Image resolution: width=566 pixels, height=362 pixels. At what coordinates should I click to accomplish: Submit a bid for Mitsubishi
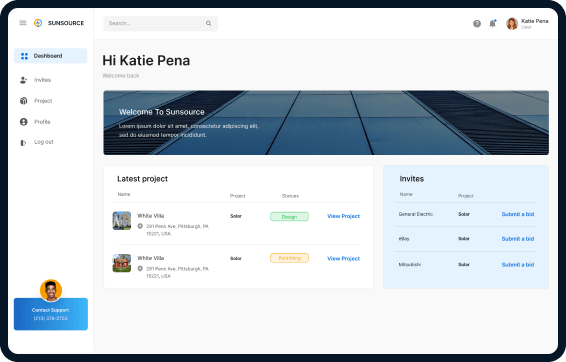pyautogui.click(x=518, y=265)
